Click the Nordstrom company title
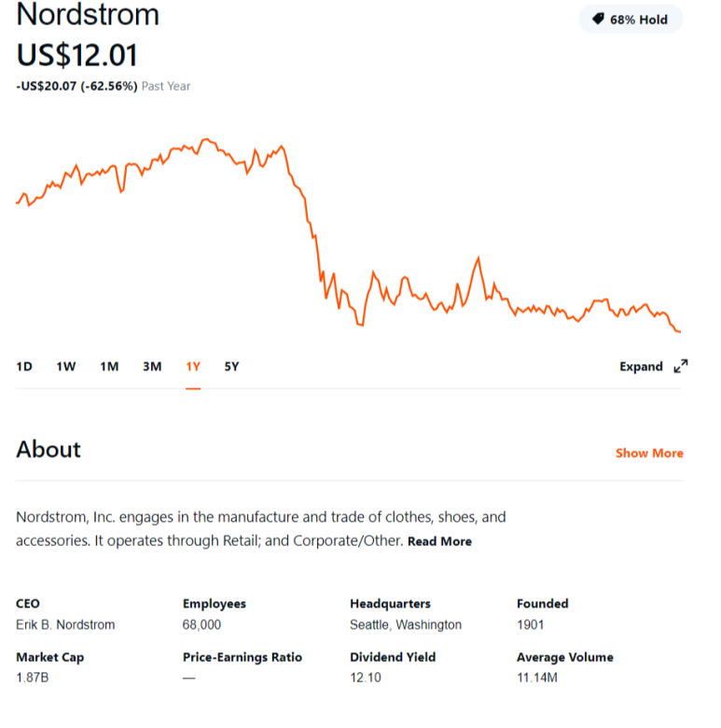 (x=88, y=14)
